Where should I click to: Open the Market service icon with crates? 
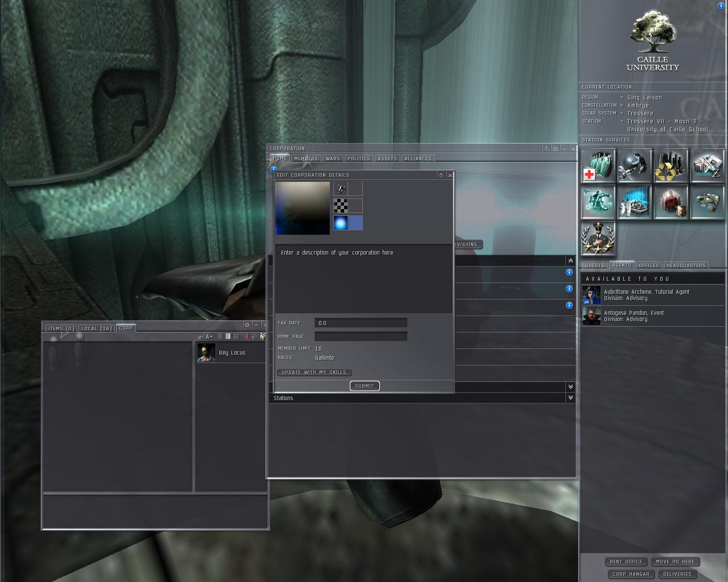pos(708,166)
